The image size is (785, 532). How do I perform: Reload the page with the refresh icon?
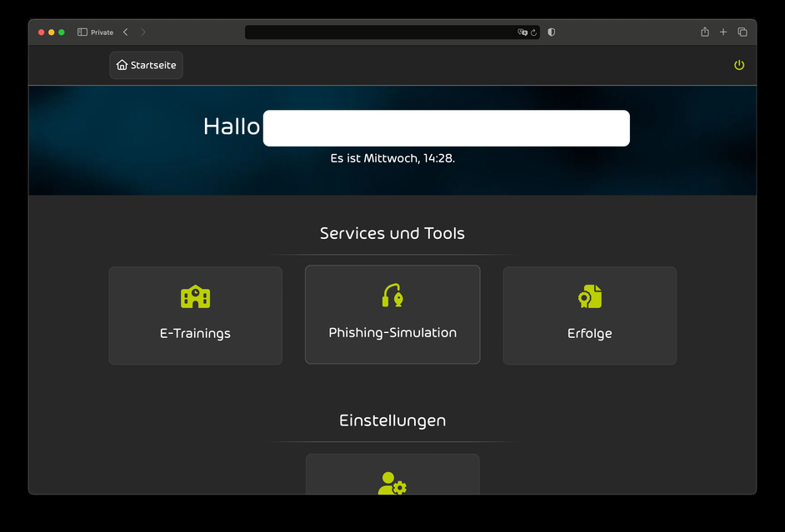(534, 32)
